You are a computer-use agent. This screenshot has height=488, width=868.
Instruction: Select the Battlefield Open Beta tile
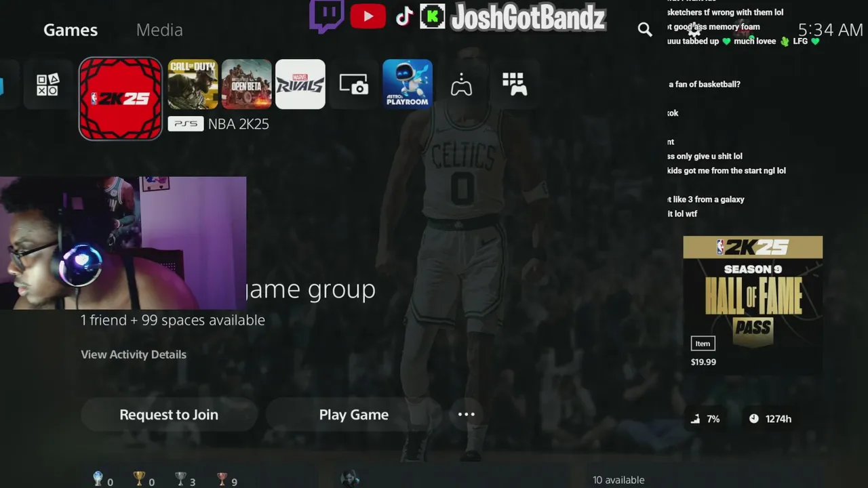coord(246,85)
